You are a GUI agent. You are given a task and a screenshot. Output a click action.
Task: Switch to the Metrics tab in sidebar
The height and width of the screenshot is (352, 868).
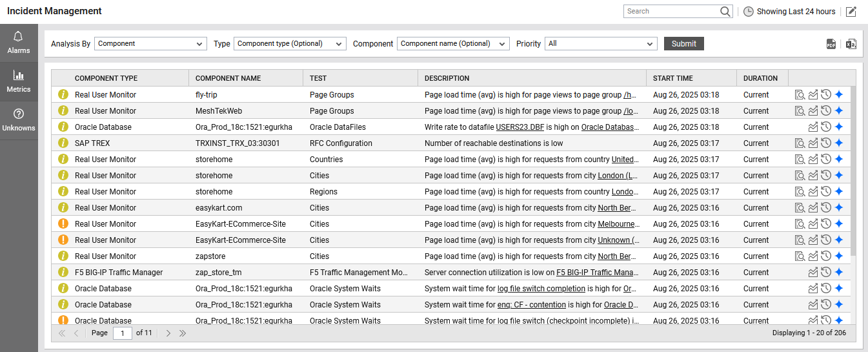(19, 81)
